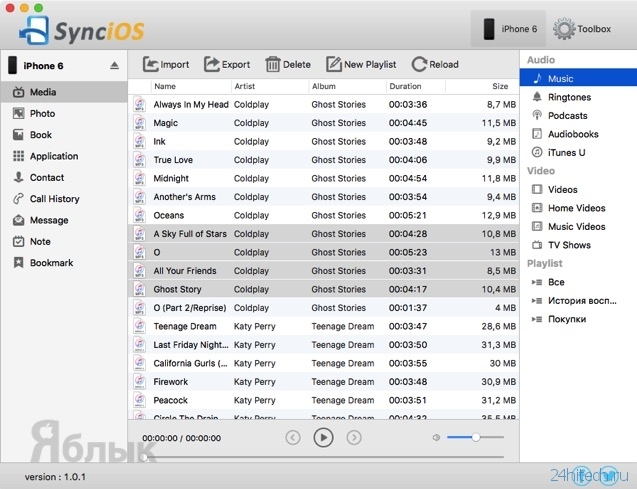Select Music under Audio
Screen dimensions: 637x489
point(578,78)
